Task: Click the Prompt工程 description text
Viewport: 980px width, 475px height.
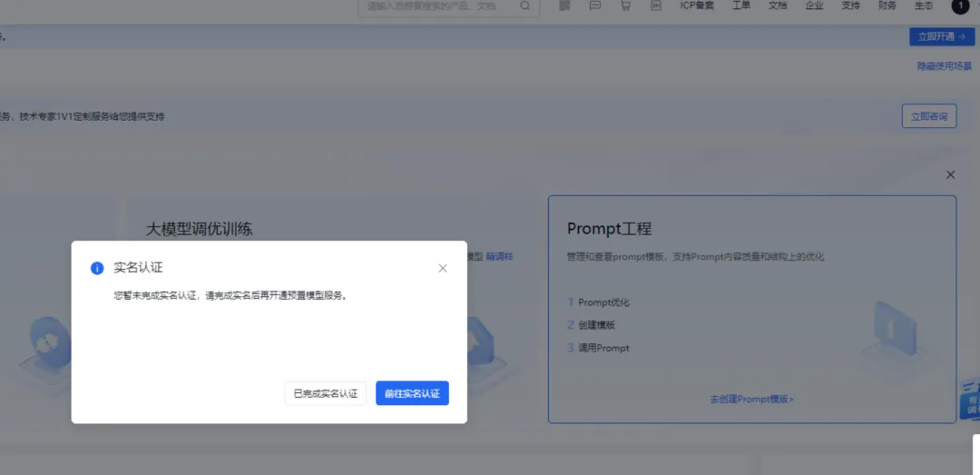Action: (696, 257)
